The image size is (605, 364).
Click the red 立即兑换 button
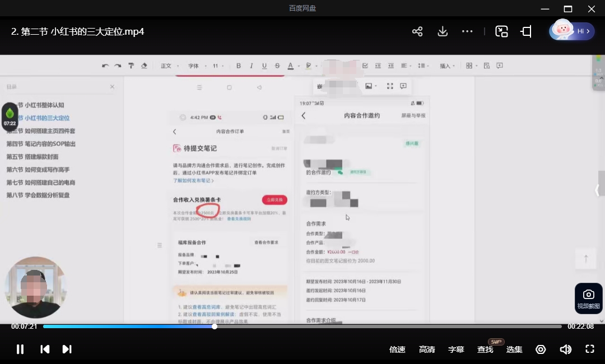274,200
